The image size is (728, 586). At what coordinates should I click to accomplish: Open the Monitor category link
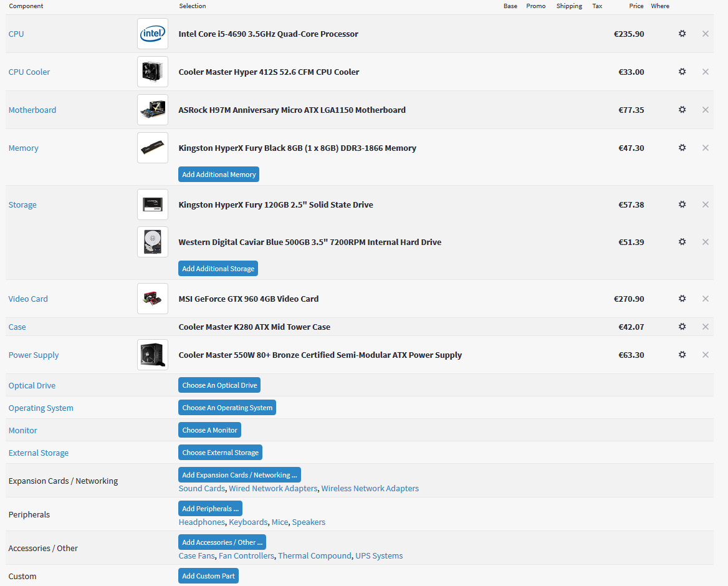(22, 430)
